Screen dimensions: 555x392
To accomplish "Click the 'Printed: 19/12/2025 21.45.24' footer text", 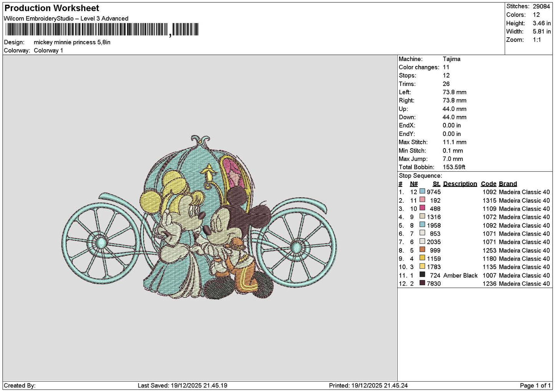I will 368,385.
